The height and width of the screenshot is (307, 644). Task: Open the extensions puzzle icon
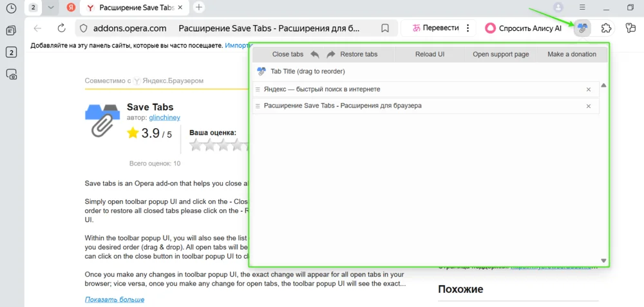point(605,28)
